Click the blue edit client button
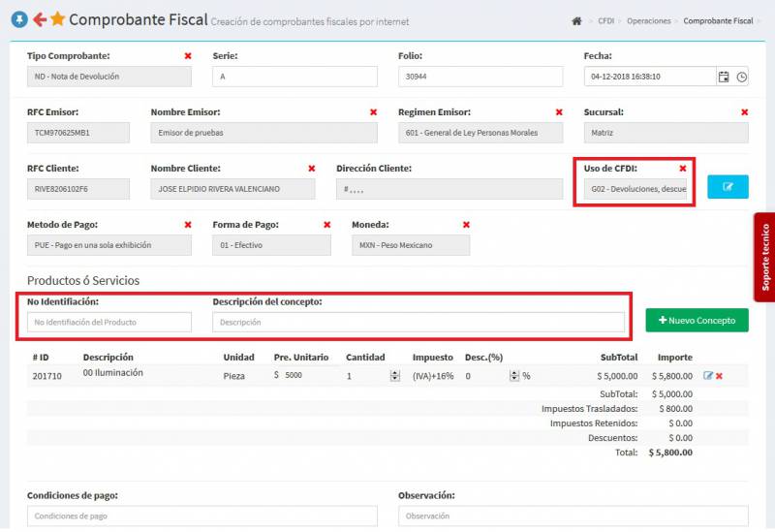The width and height of the screenshot is (775, 532). coord(728,187)
